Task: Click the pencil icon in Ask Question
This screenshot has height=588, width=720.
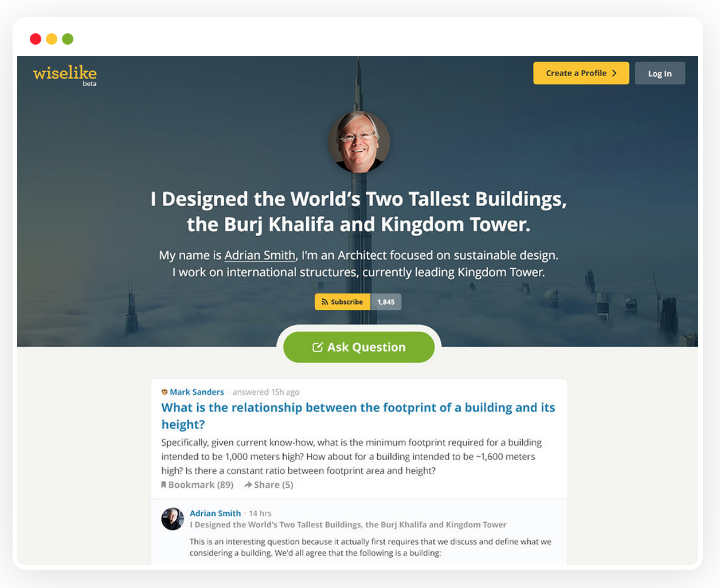Action: 318,347
